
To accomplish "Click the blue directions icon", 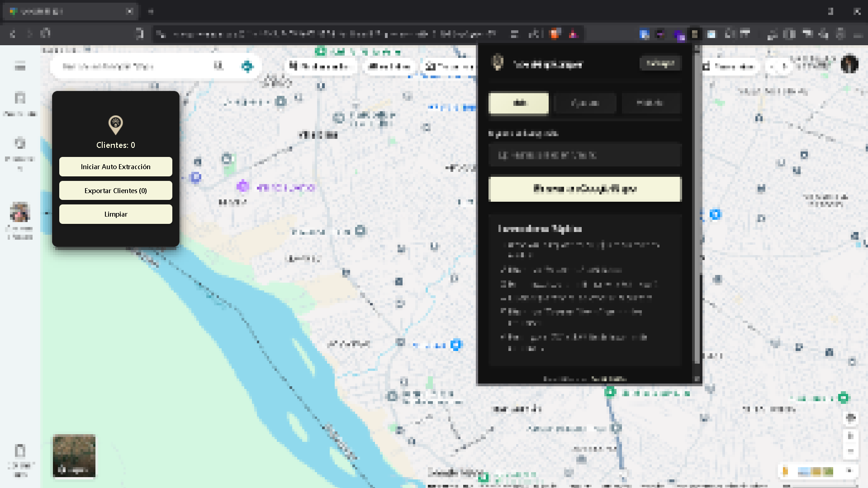I will (x=247, y=66).
